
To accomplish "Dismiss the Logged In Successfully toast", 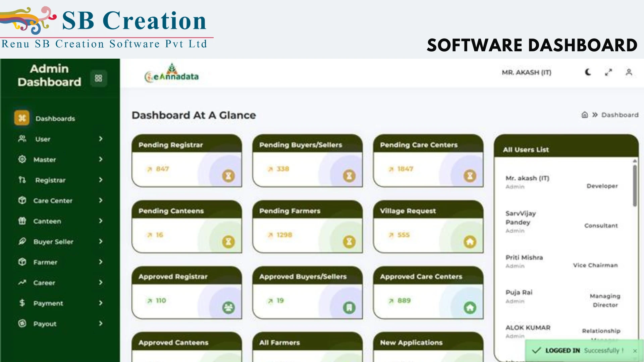I will pos(635,351).
